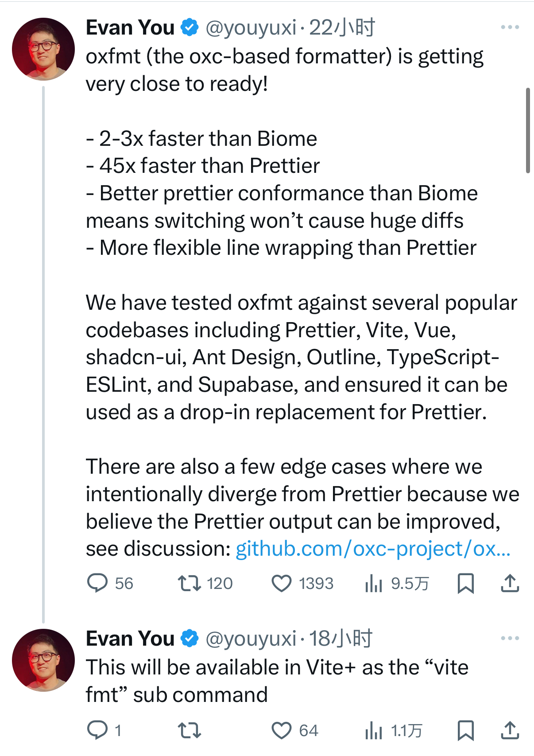The height and width of the screenshot is (756, 534).
Task: Open more options on the Vite+ tweet
Action: click(x=510, y=638)
